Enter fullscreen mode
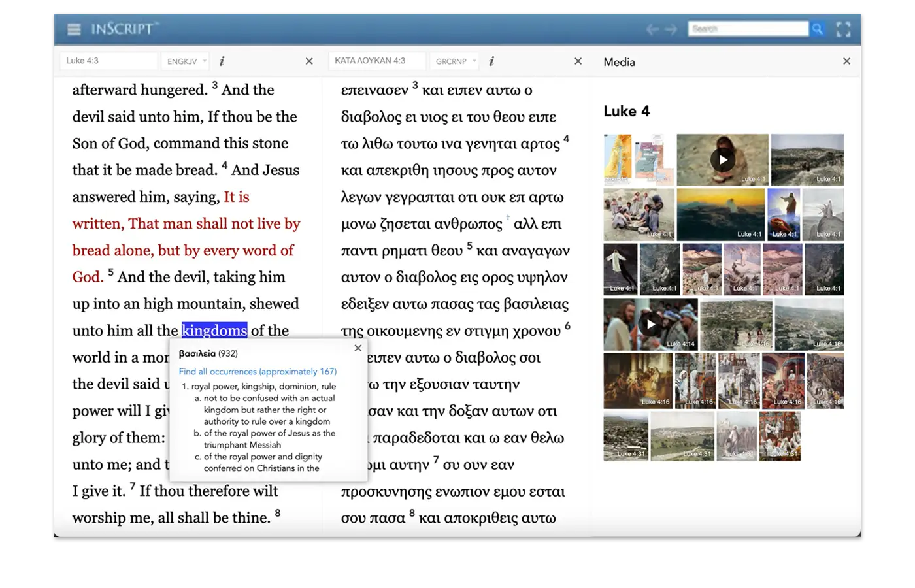The height and width of the screenshot is (588, 915). [844, 29]
